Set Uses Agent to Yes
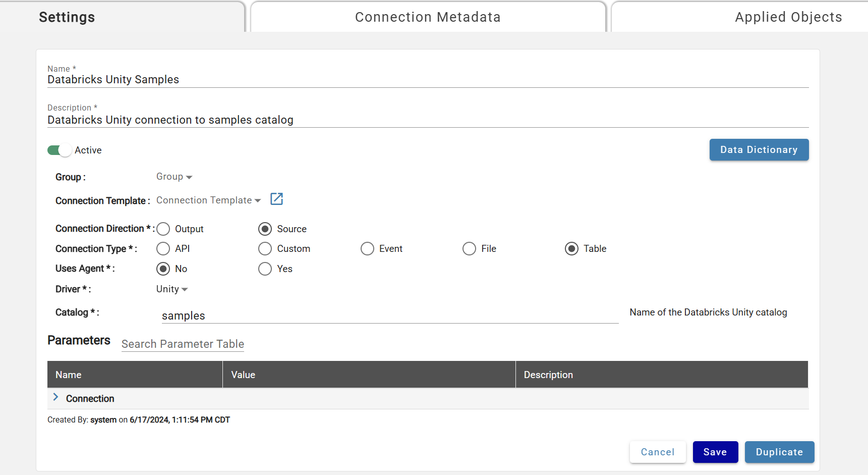The width and height of the screenshot is (868, 475). 265,269
